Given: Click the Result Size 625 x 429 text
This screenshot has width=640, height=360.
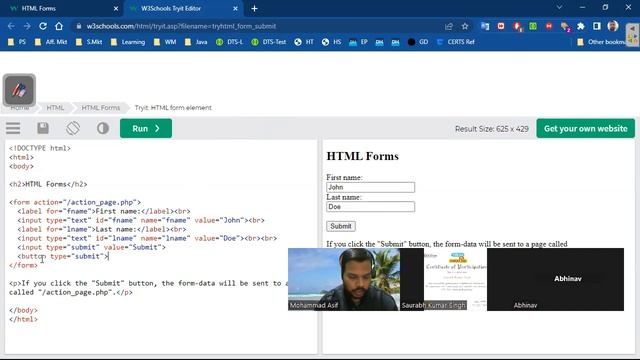Looking at the screenshot, I should 492,129.
